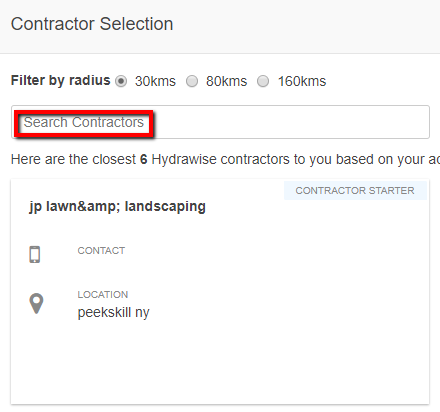Click the CONTACT label in the card
The image size is (440, 412).
click(101, 250)
